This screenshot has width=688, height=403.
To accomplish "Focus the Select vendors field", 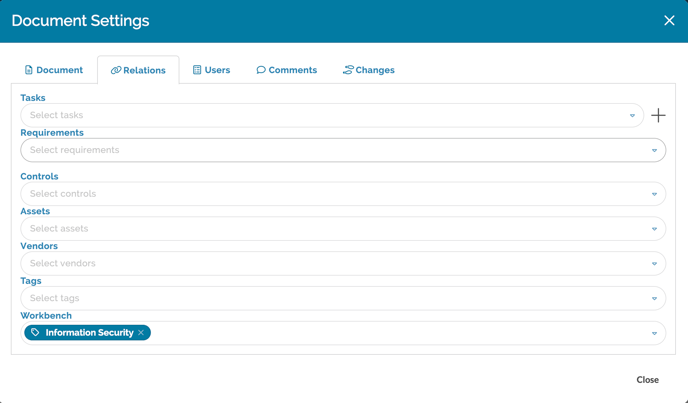I will 330,264.
